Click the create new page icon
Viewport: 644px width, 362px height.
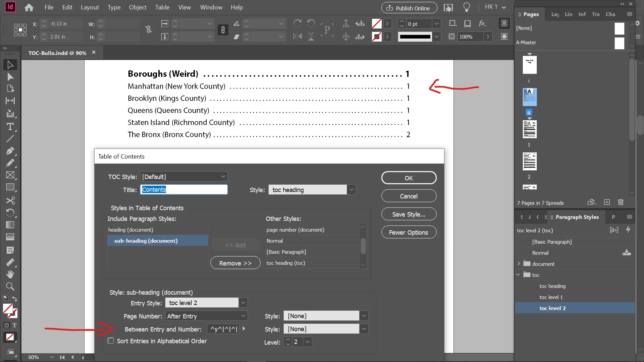coord(607,202)
